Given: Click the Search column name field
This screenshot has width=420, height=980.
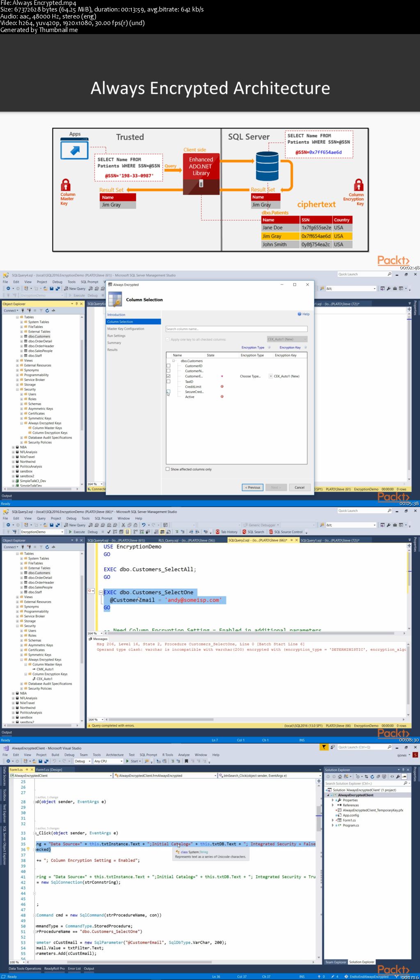Looking at the screenshot, I should point(236,329).
